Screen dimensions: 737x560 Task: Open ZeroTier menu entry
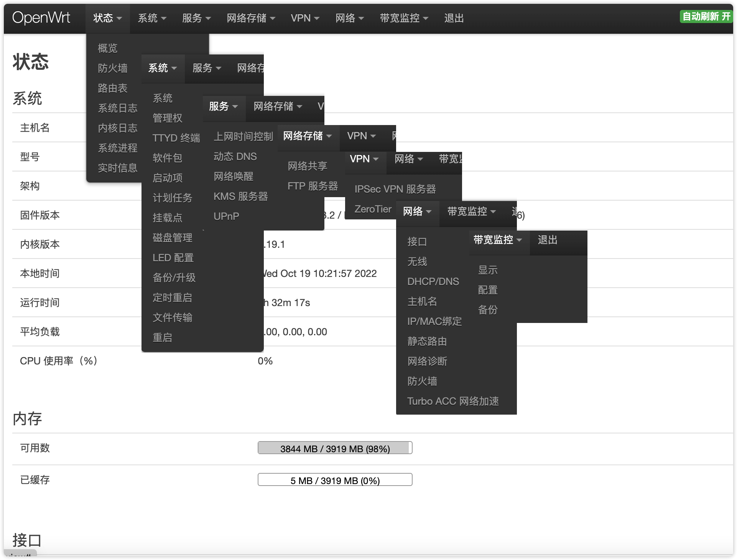373,209
